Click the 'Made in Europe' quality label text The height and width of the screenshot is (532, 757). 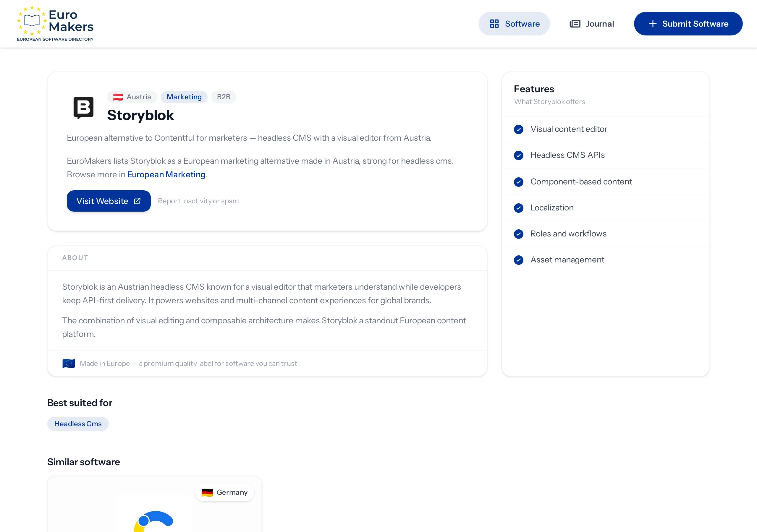tap(188, 364)
